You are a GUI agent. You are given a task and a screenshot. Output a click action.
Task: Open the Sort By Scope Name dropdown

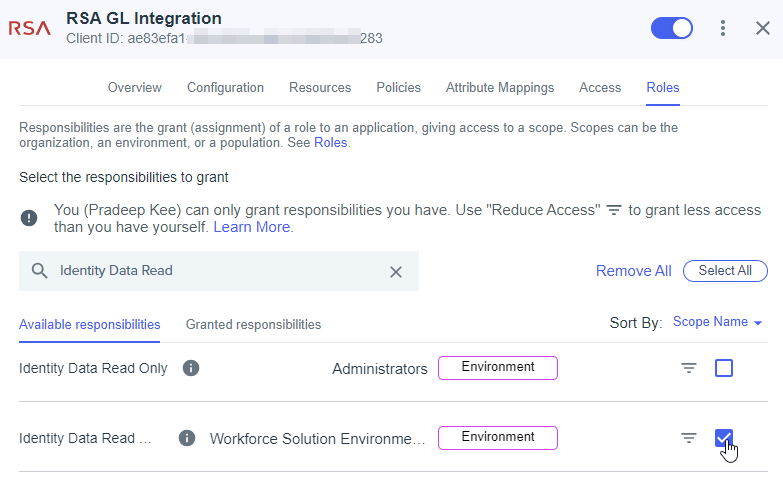coord(717,322)
